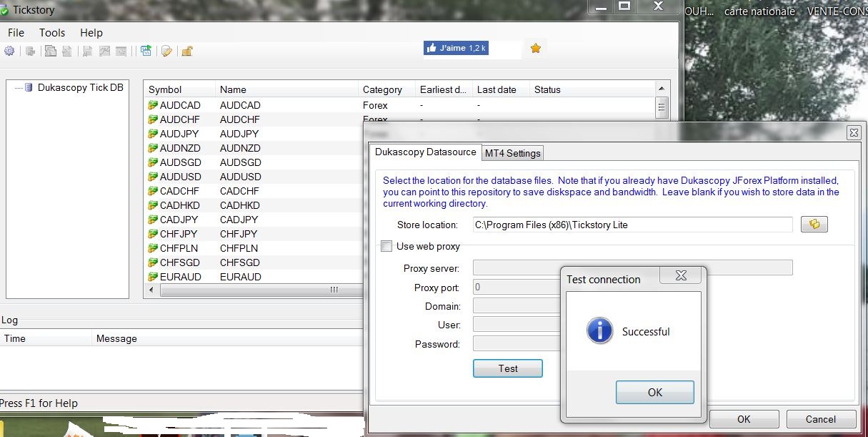The image size is (868, 437).
Task: Click the Press F1 for Help status text
Action: coord(39,403)
